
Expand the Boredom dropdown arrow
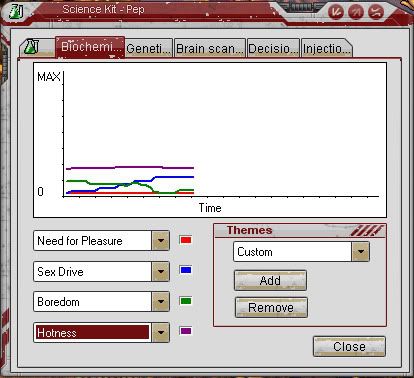[161, 302]
